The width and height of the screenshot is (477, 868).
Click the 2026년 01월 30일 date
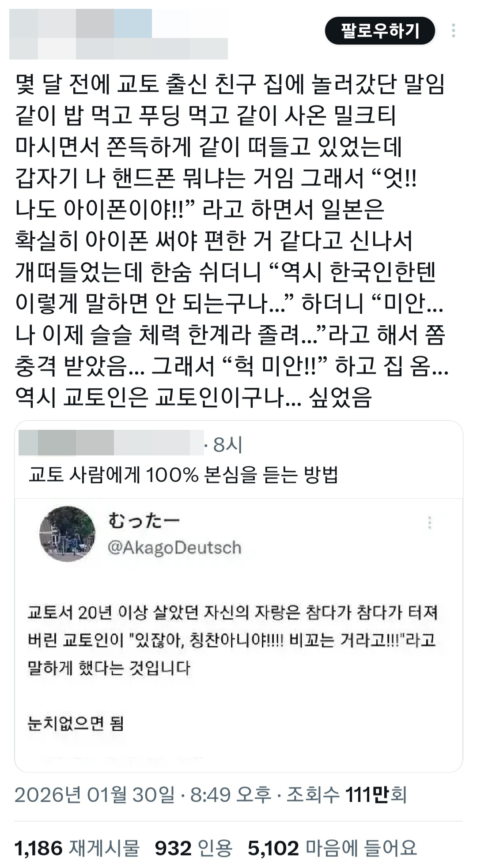(x=95, y=794)
